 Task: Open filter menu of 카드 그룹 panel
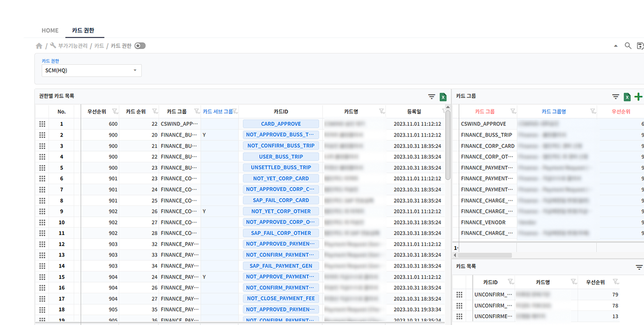pos(616,96)
